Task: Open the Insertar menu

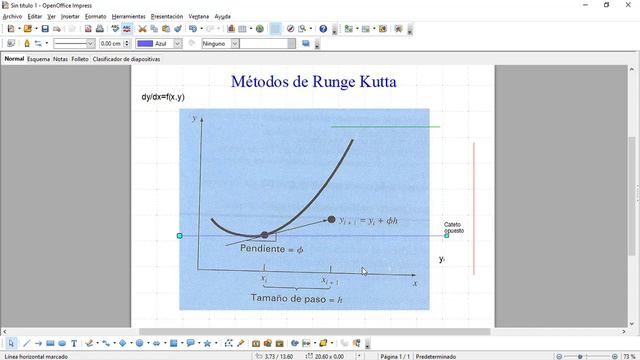Action: (x=70, y=16)
